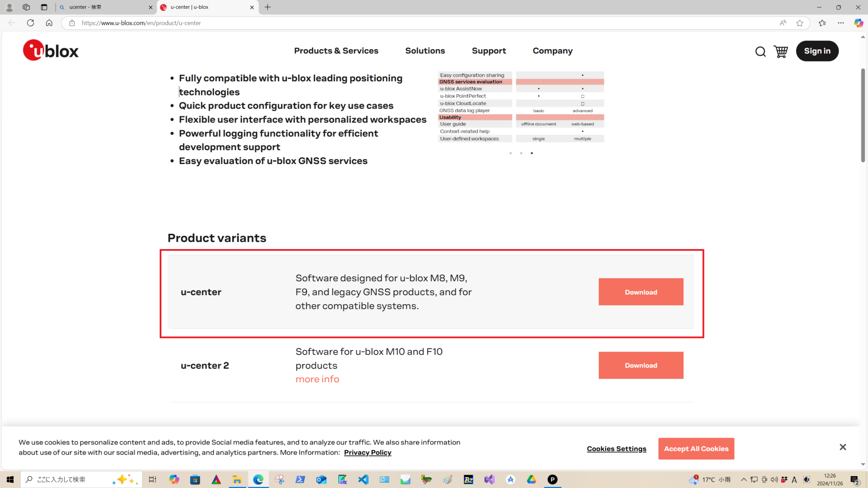Viewport: 868px width, 488px height.
Task: Select the third carousel dot indicator
Action: [x=531, y=153]
